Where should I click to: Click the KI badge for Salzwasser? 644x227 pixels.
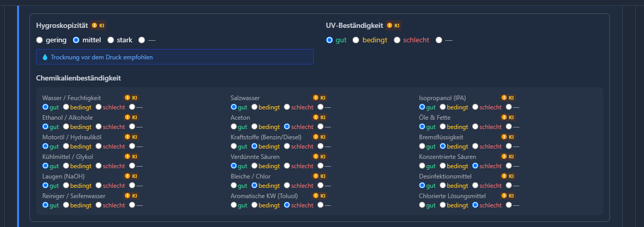[x=319, y=98]
